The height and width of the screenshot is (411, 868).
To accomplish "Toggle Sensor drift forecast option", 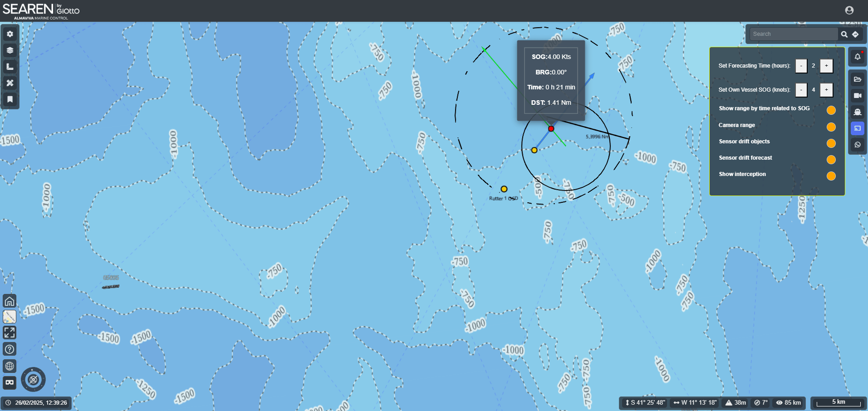I will (x=831, y=160).
